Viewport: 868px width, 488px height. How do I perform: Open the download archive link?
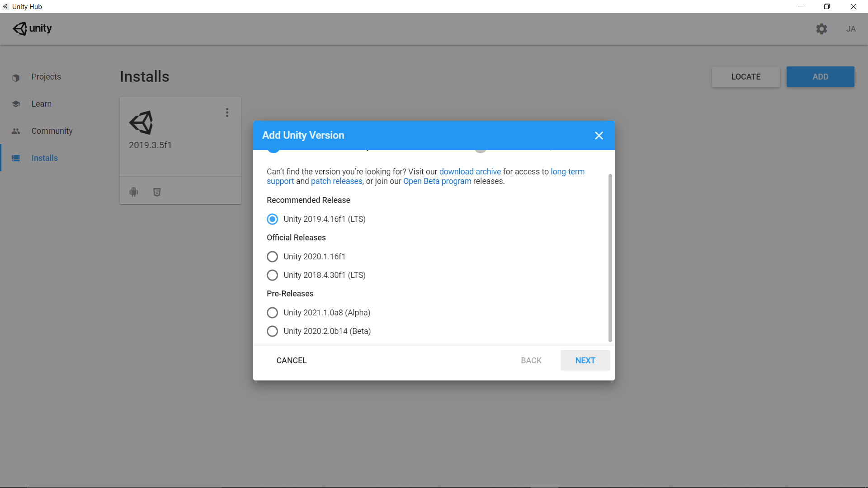coord(470,172)
